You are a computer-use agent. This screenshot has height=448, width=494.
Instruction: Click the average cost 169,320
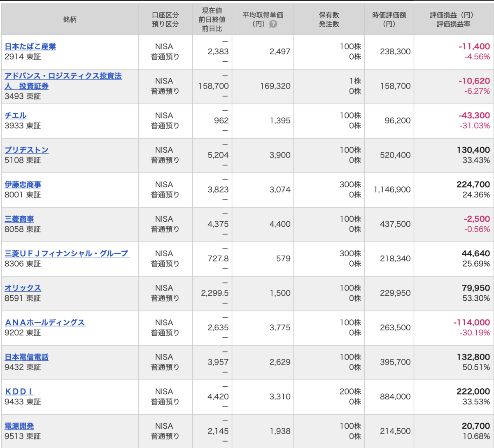(275, 86)
